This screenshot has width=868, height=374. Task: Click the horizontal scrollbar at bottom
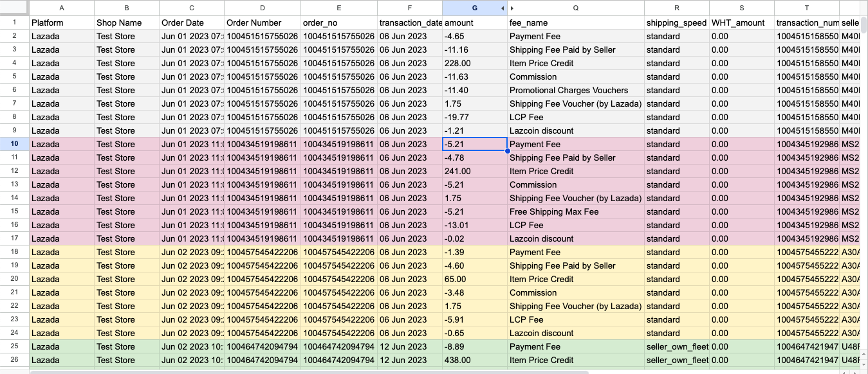pyautogui.click(x=309, y=371)
